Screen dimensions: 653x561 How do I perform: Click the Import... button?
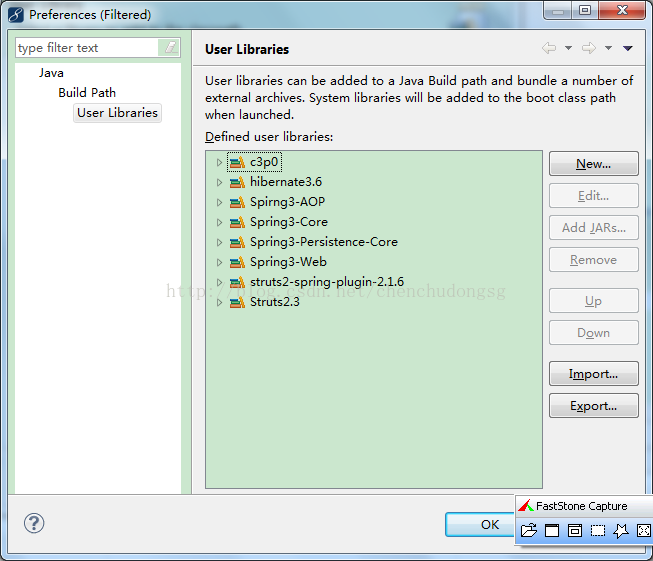click(593, 374)
